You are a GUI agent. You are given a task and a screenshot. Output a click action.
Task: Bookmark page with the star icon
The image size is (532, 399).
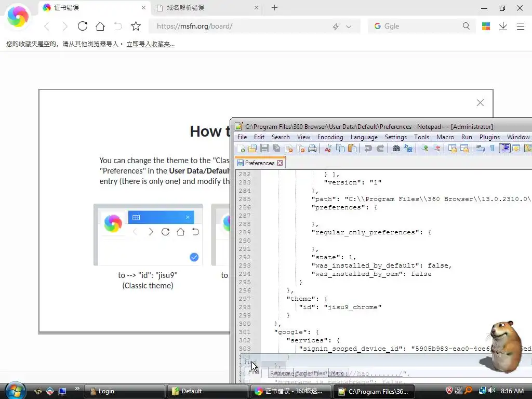136,26
